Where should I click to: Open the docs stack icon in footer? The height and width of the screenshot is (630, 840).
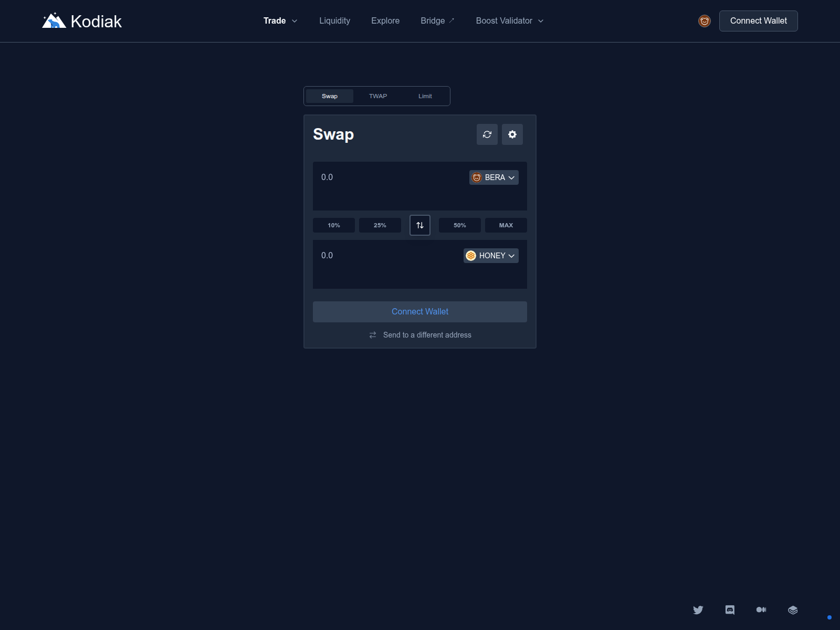[x=793, y=610]
